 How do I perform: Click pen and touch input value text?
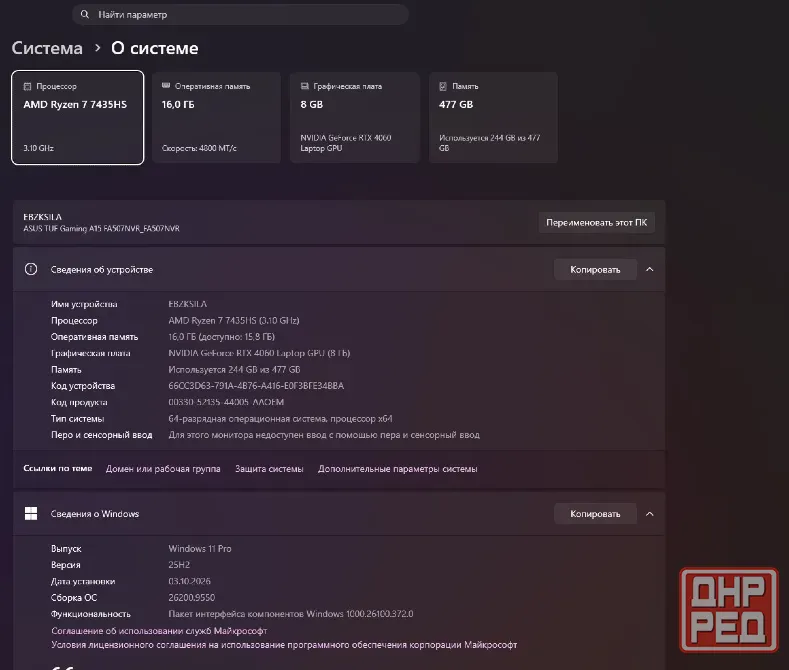(324, 435)
